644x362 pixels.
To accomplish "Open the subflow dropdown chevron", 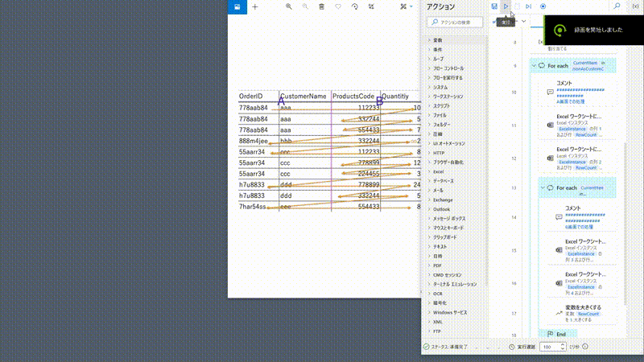I will 524,22.
